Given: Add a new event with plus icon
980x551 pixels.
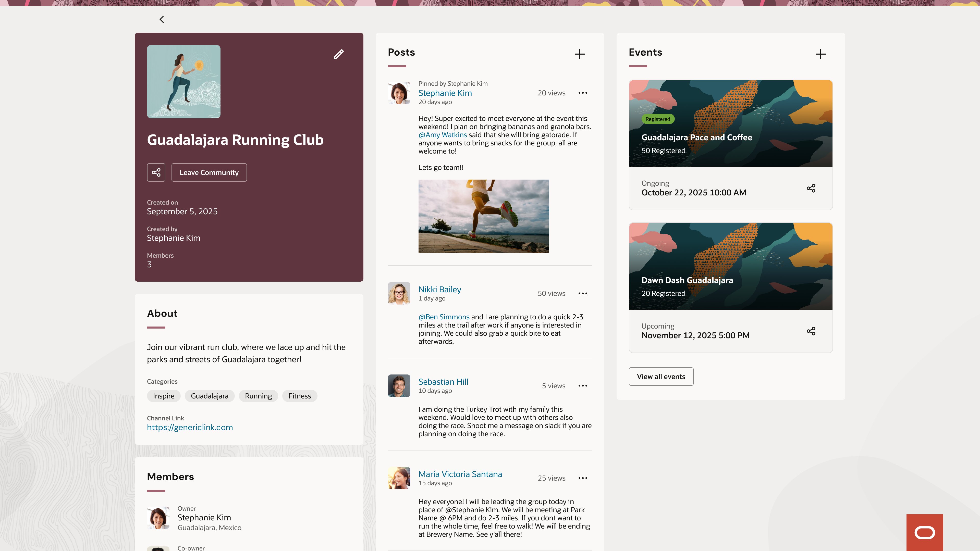Looking at the screenshot, I should point(820,54).
